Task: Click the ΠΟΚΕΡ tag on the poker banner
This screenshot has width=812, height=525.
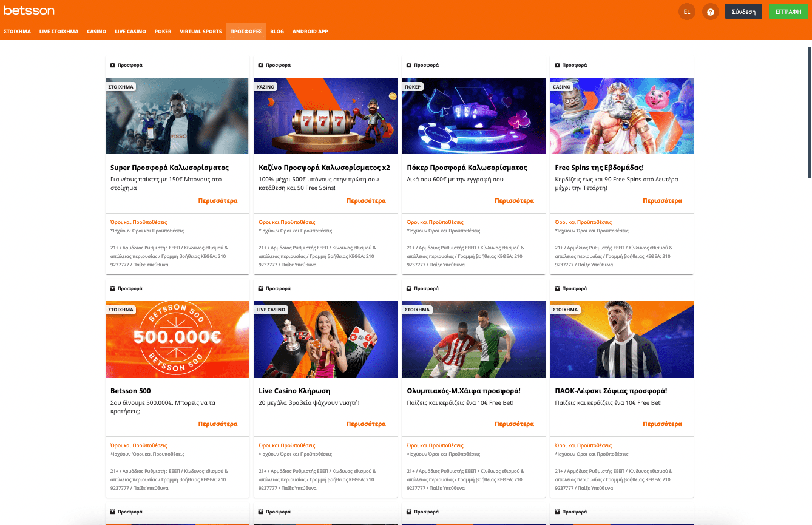Action: 413,87
